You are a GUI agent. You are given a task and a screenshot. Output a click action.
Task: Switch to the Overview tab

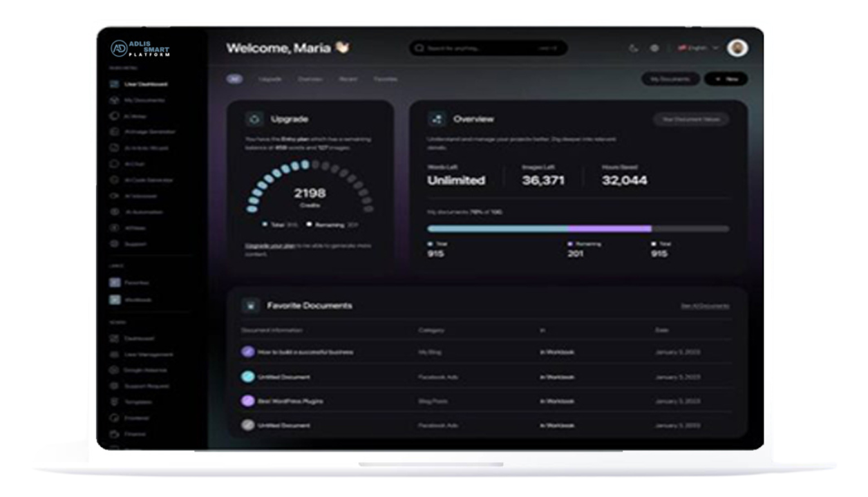coord(310,79)
